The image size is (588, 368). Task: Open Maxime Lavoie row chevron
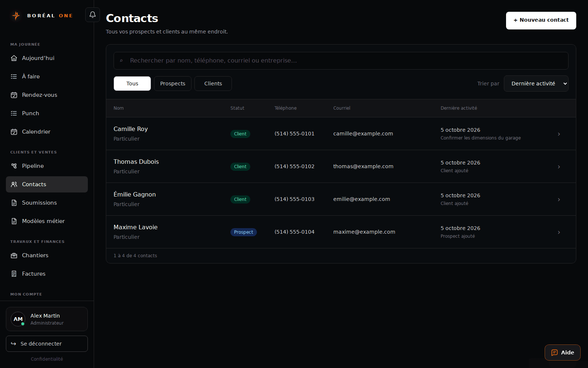559,232
